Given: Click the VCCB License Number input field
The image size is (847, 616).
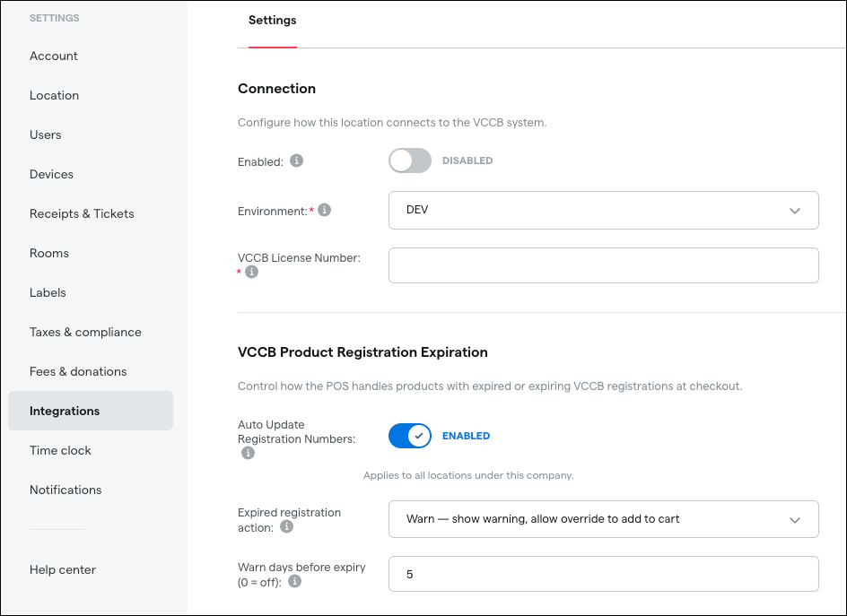Looking at the screenshot, I should tap(603, 265).
